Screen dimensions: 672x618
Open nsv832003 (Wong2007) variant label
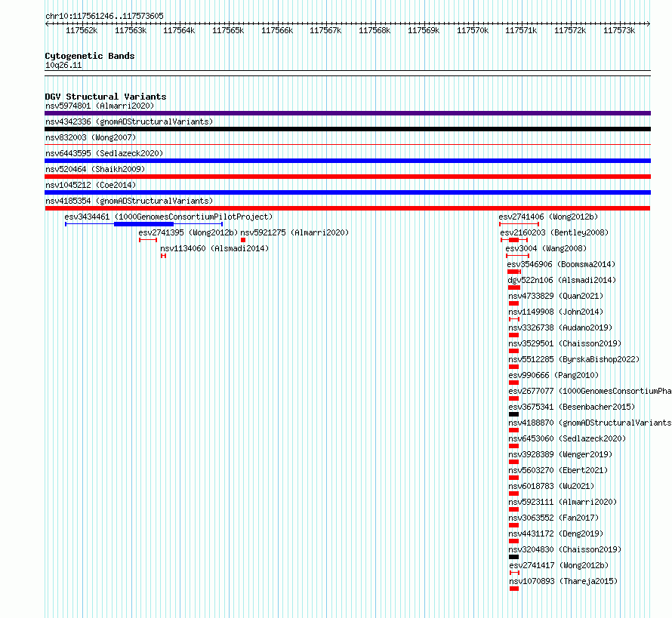click(91, 137)
